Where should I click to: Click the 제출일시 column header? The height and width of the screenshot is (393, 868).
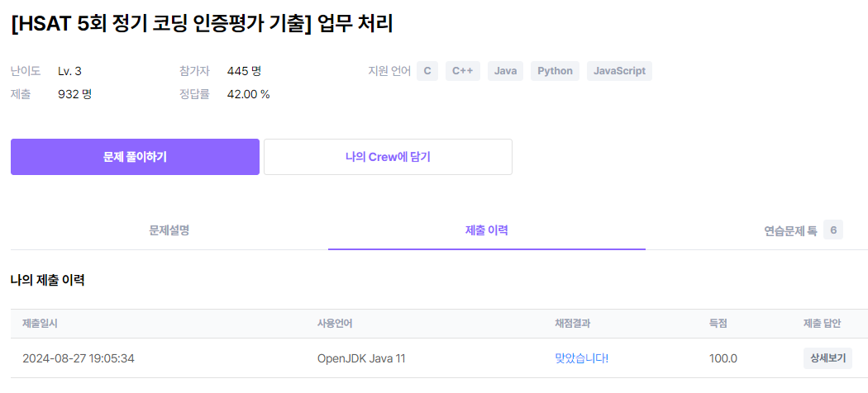coord(40,324)
